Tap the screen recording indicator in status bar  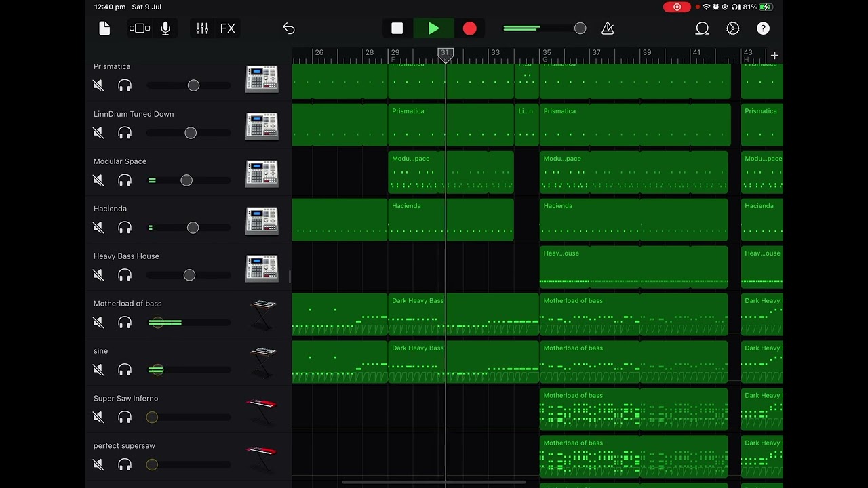[677, 7]
